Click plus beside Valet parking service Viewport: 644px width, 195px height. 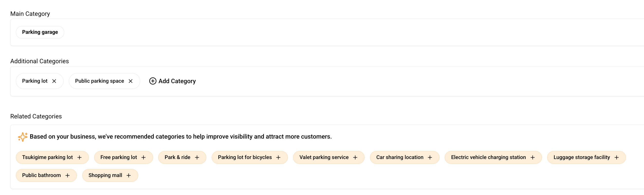coord(355,158)
